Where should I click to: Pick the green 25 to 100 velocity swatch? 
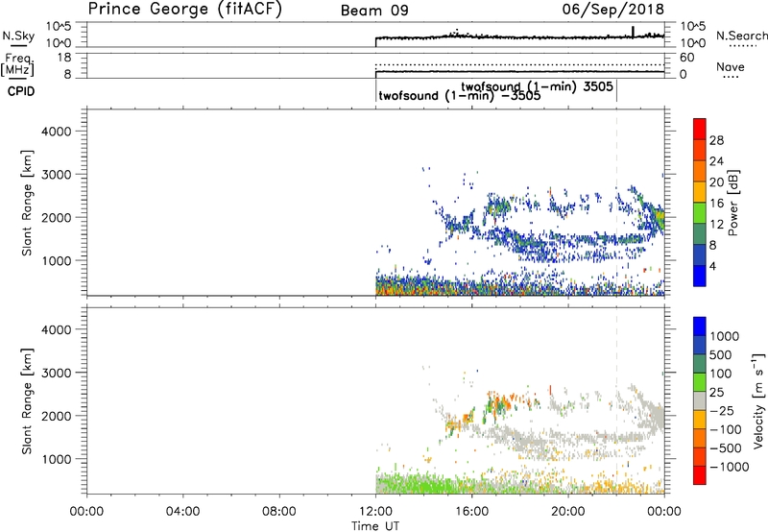pos(700,382)
